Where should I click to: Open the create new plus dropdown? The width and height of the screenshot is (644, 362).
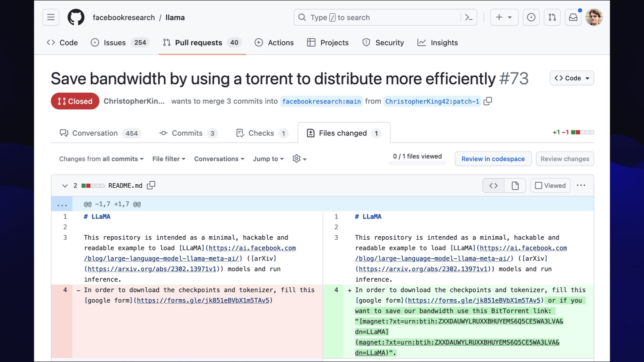tap(504, 17)
